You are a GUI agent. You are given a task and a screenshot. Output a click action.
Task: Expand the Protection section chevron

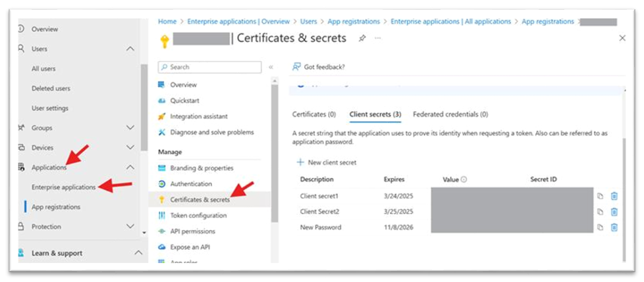[x=130, y=226]
